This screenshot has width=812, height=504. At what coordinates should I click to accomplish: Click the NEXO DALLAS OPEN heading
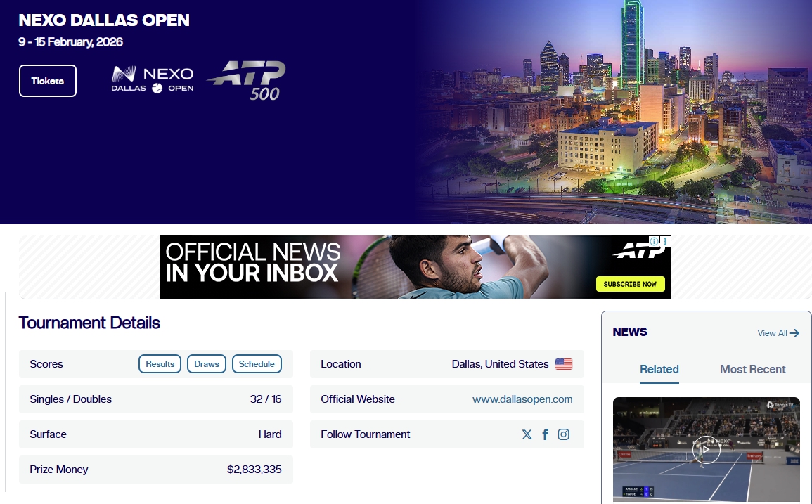point(104,20)
